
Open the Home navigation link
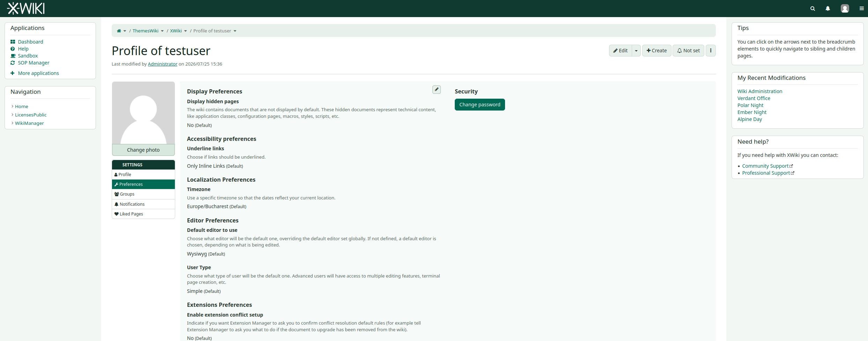pos(22,107)
